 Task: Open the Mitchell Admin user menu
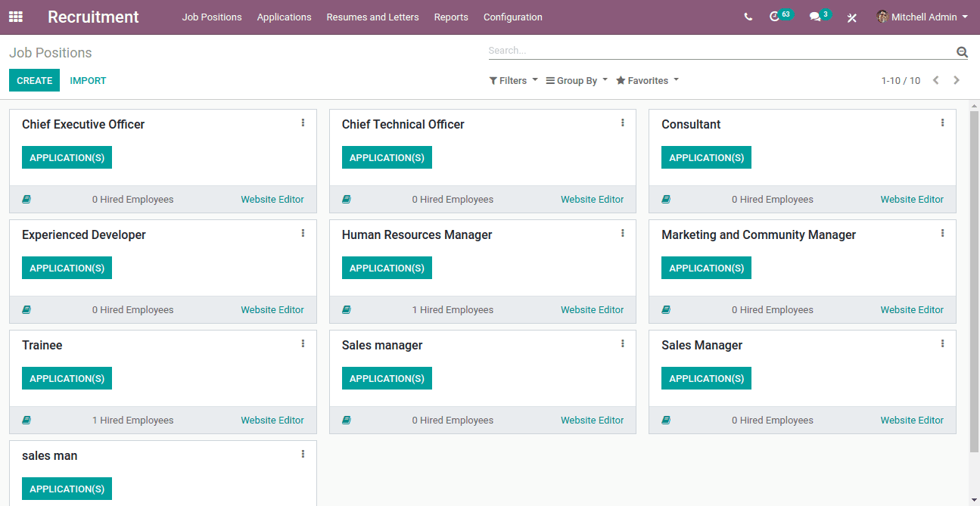[x=922, y=17]
